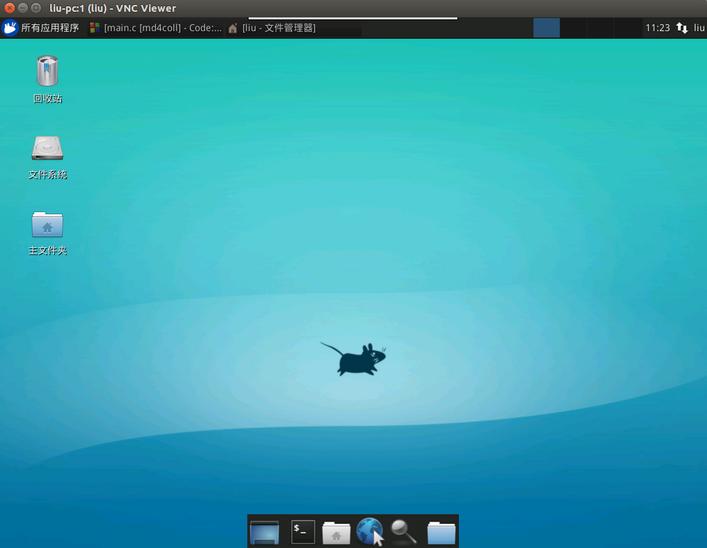The image size is (707, 548).
Task: Open the 主文件夹 home folder desktop icon
Action: click(x=47, y=233)
